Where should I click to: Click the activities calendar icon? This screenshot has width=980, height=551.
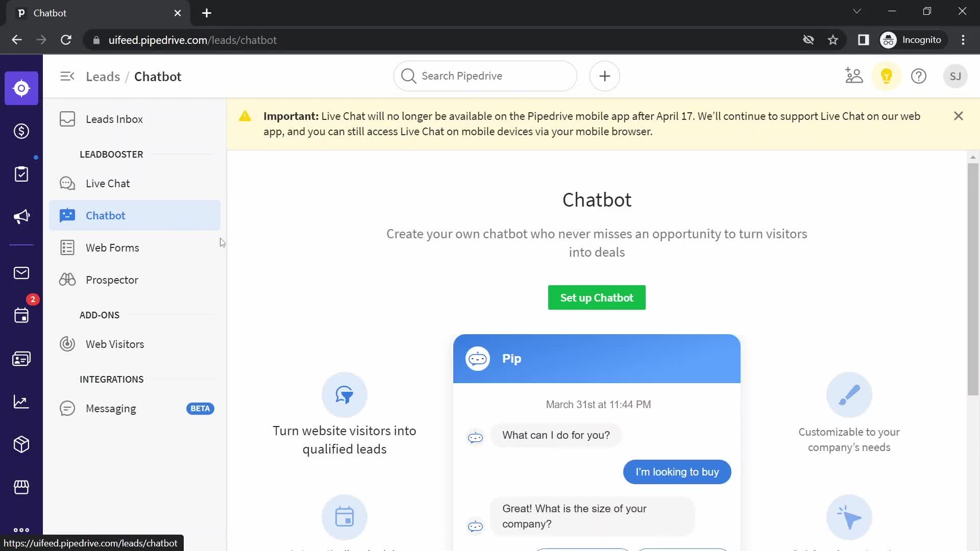click(x=21, y=315)
